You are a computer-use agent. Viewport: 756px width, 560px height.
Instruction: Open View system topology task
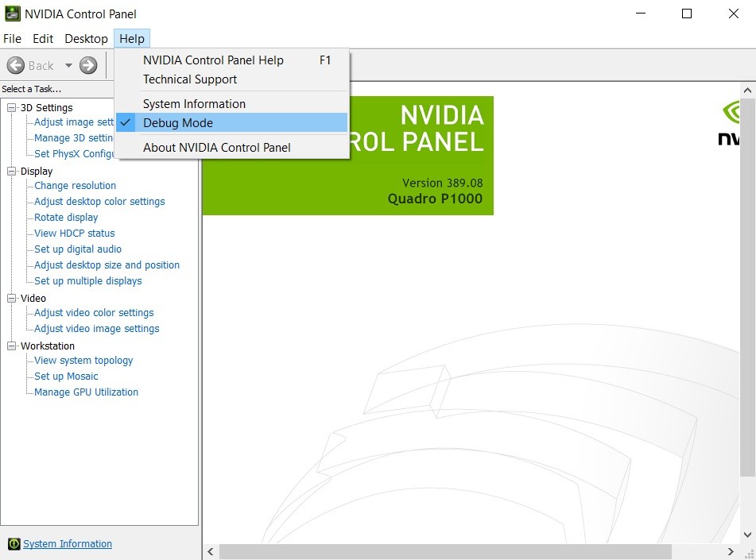coord(83,361)
